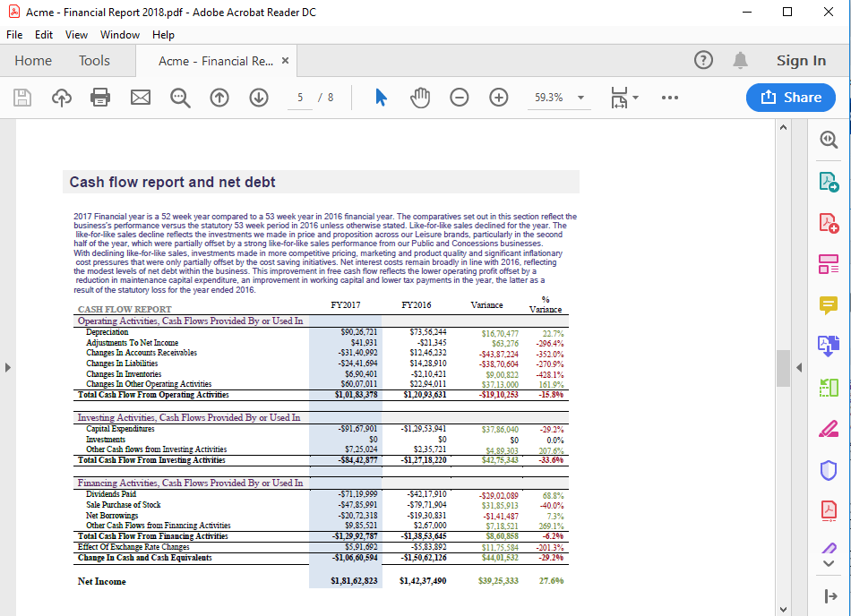The height and width of the screenshot is (616, 851).
Task: Click the scroll up arrow
Action: tap(783, 128)
